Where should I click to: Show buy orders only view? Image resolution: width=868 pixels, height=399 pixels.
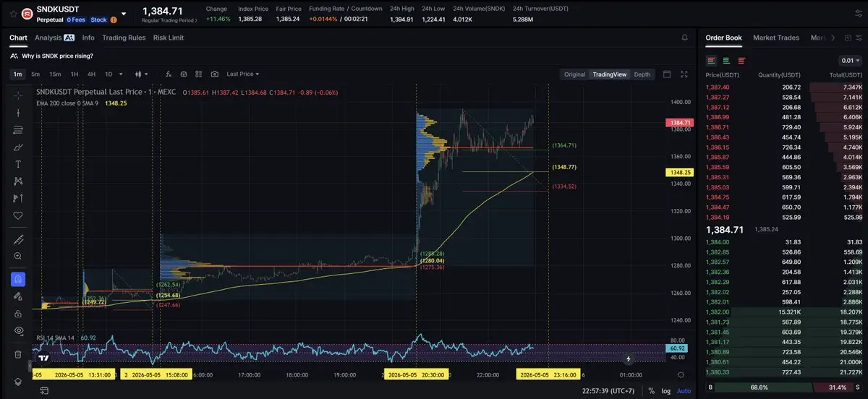point(726,61)
